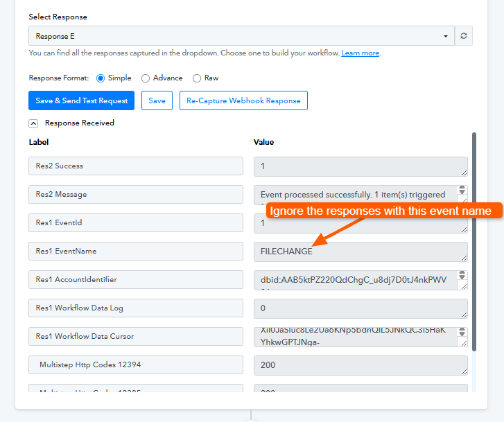Select the Advance response format

click(x=146, y=78)
